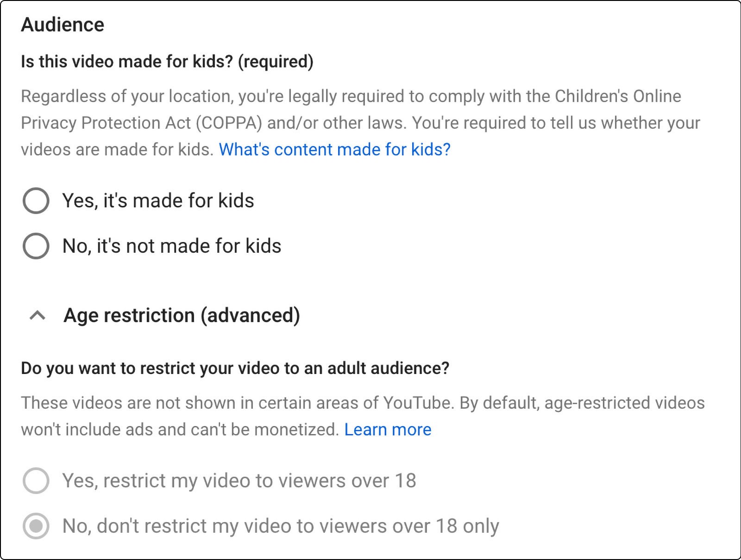Click the "Is this video made for kids? (required)" heading
741x560 pixels.
(x=167, y=62)
